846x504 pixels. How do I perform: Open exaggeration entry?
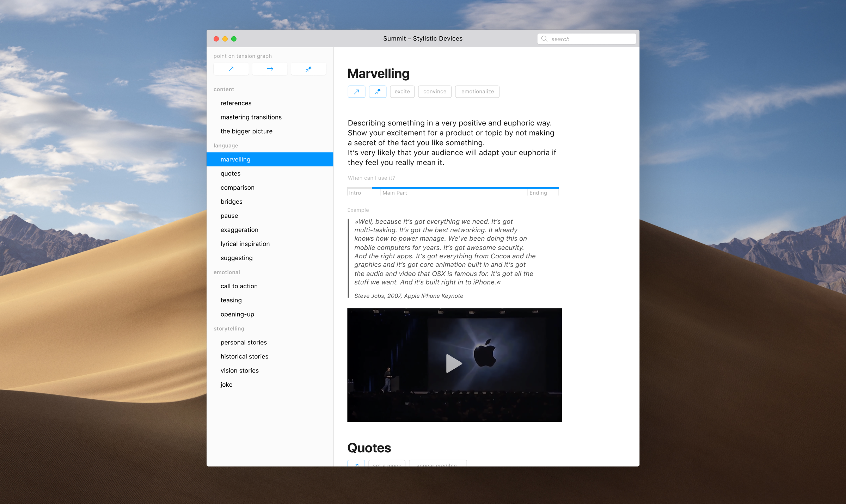coord(270,230)
